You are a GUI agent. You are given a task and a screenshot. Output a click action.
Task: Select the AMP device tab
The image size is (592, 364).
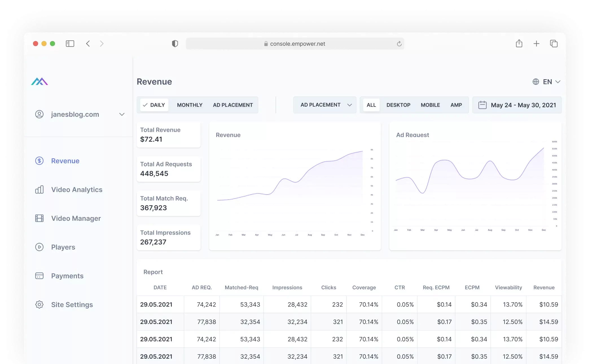[456, 105]
